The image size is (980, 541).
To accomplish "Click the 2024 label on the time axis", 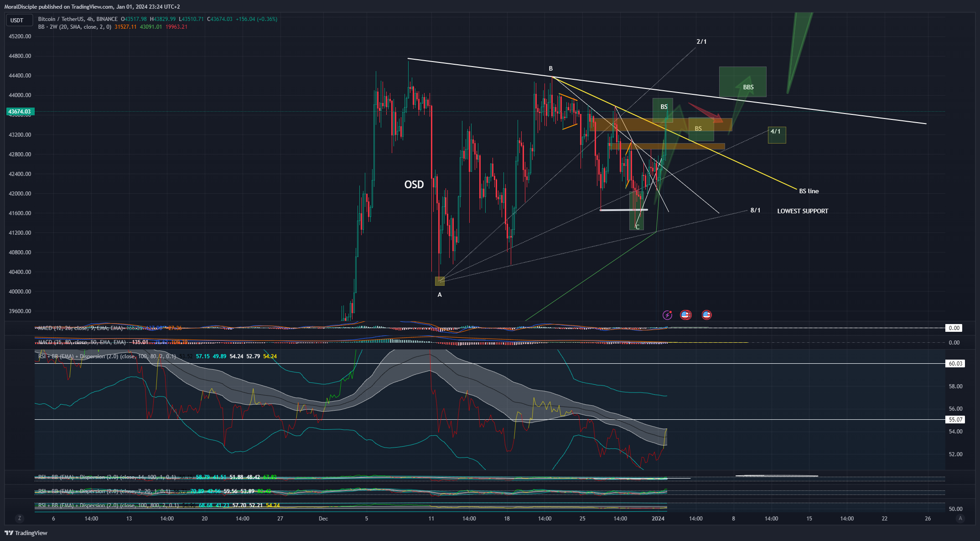I will (x=658, y=519).
